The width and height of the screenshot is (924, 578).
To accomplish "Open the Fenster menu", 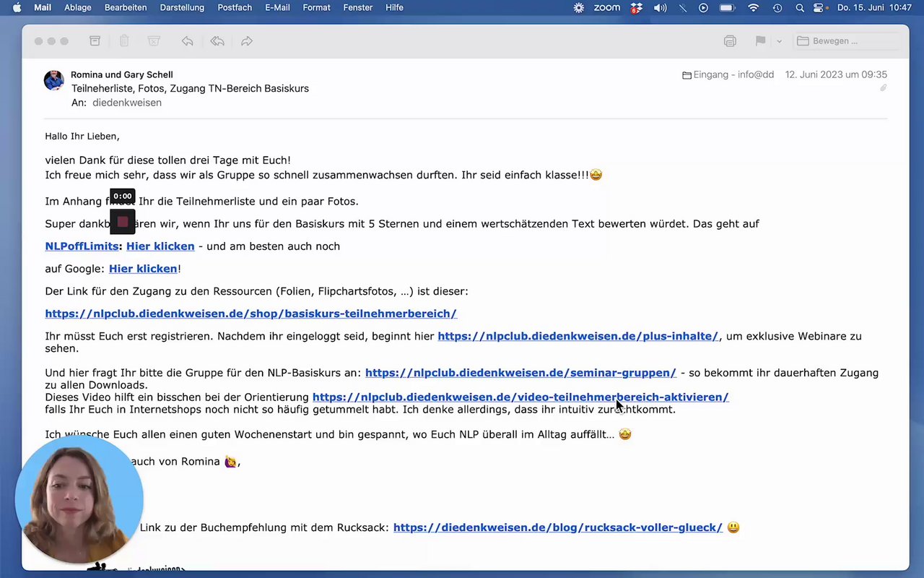I will (358, 8).
